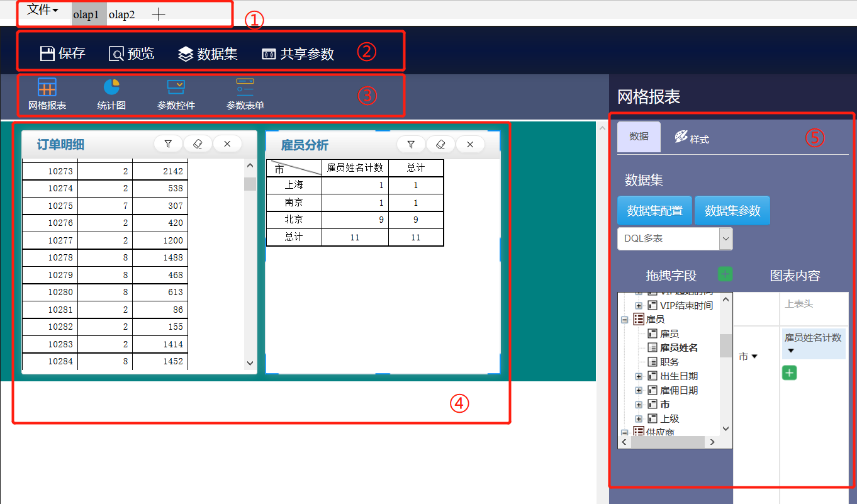Click order cell 10284
This screenshot has width=857, height=504.
coord(50,361)
